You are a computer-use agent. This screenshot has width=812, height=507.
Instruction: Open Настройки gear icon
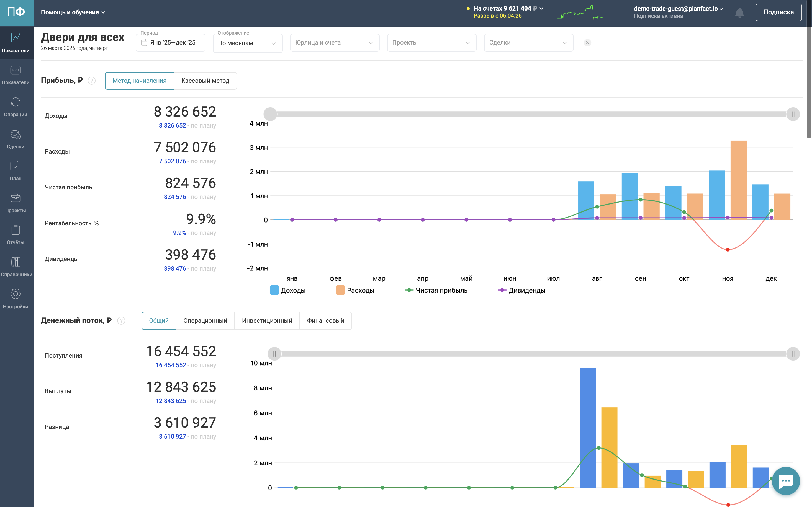[x=16, y=298]
